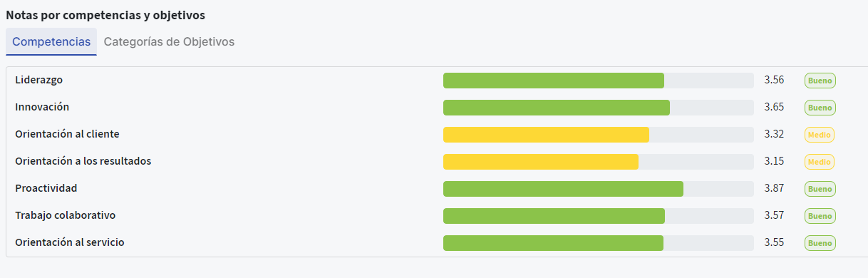
Task: Click the Proactividad progress bar
Action: [x=598, y=189]
